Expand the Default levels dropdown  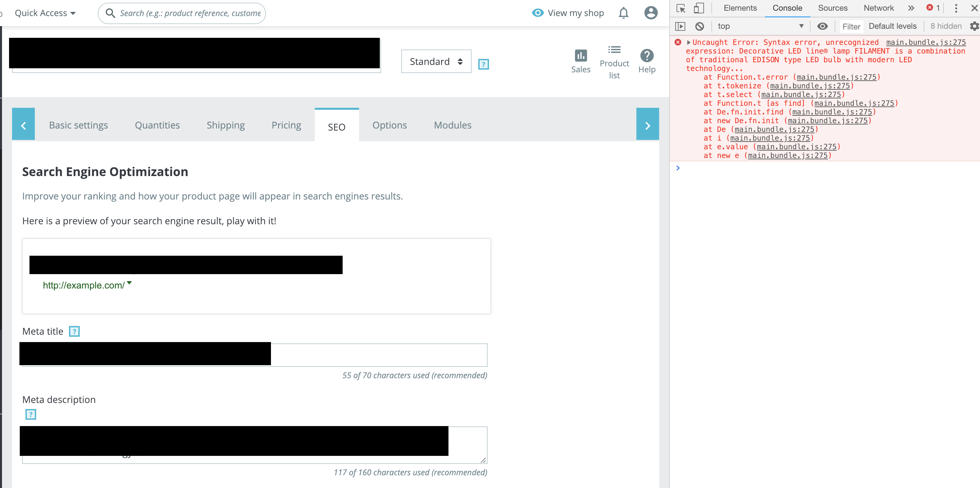(x=892, y=26)
